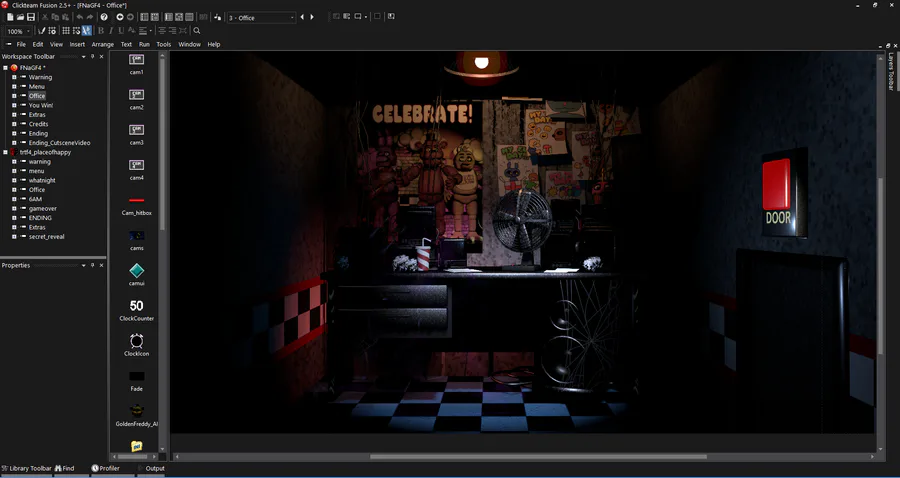Viewport: 900px width, 478px height.
Task: Open the Tools menu
Action: click(164, 44)
